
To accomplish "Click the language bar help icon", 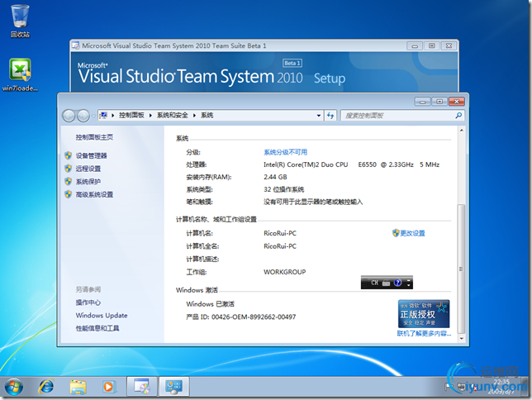I will click(x=397, y=283).
